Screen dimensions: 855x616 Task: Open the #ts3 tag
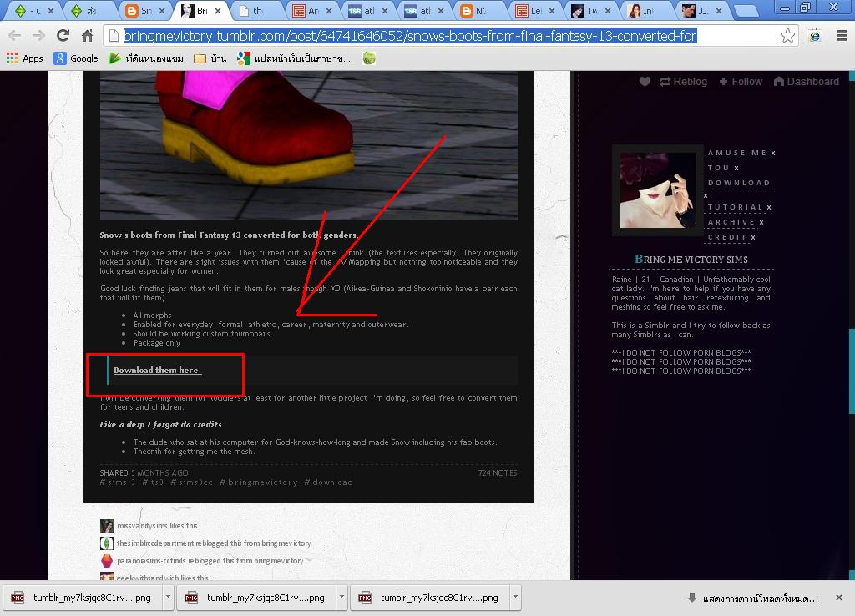point(153,482)
